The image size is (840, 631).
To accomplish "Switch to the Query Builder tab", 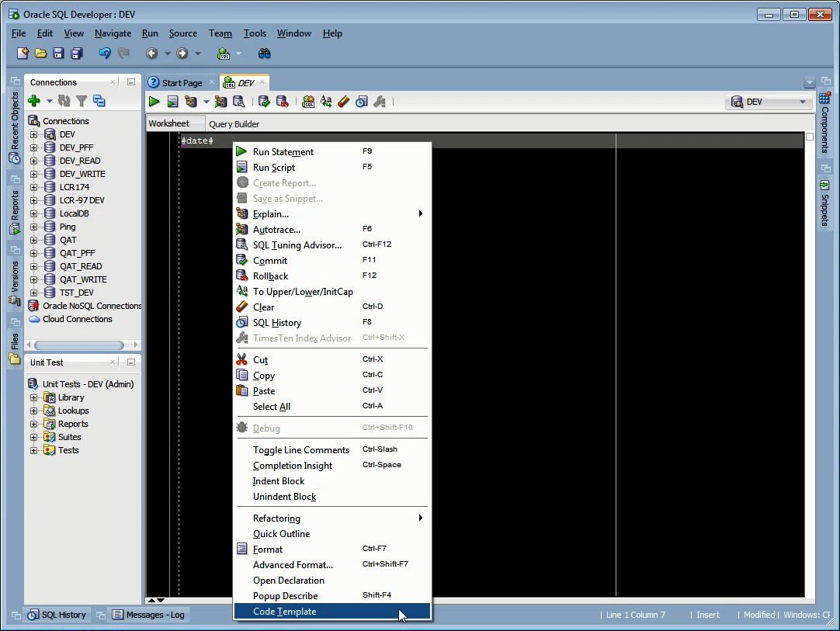I will (234, 123).
